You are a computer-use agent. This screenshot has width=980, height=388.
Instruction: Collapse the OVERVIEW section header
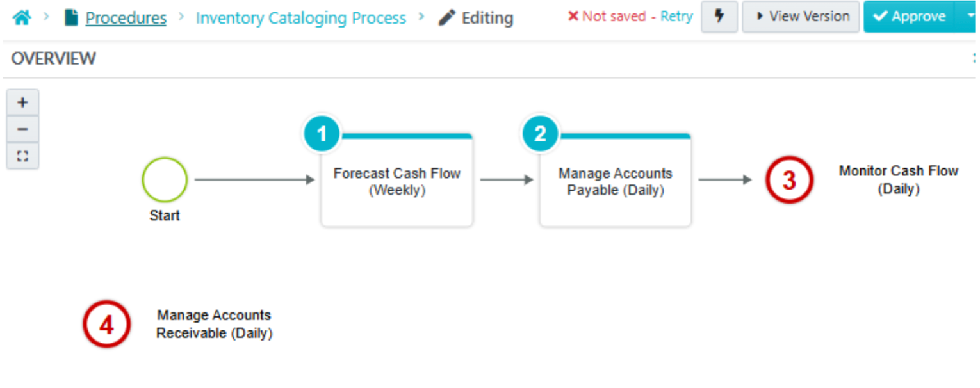click(x=53, y=58)
